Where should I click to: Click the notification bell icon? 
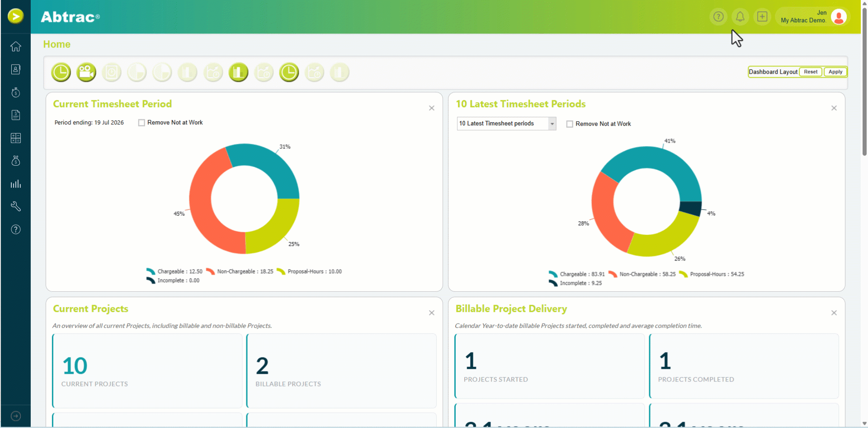[740, 17]
